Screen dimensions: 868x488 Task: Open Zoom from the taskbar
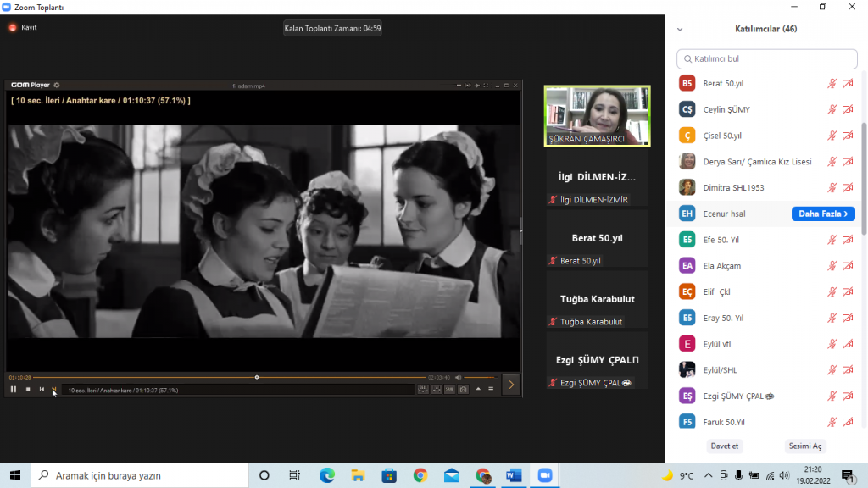[x=544, y=476]
